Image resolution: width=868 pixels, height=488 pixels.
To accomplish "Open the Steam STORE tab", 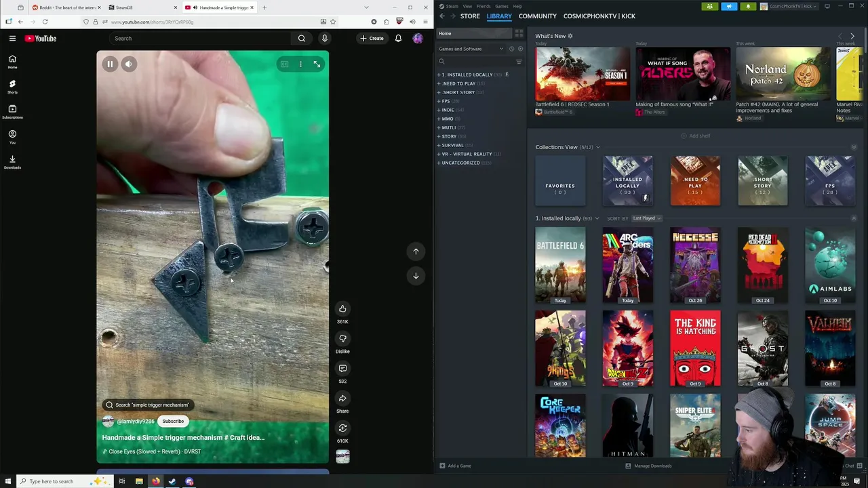I will pyautogui.click(x=470, y=16).
